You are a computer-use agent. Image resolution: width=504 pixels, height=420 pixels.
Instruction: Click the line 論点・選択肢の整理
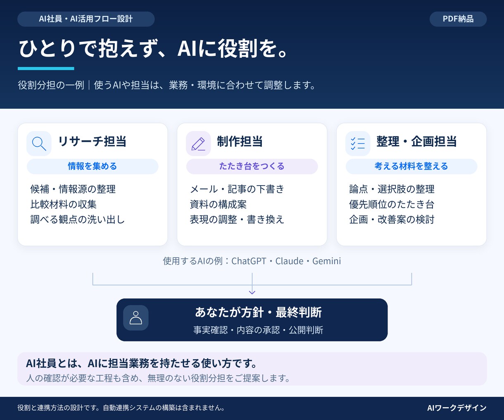tap(392, 189)
